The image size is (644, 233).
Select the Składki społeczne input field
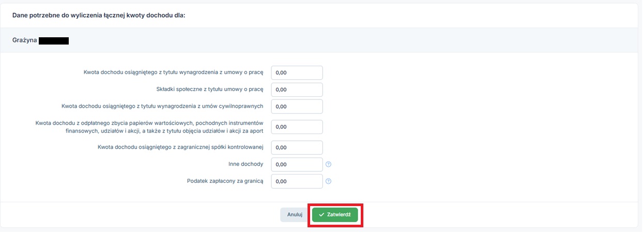pos(297,90)
